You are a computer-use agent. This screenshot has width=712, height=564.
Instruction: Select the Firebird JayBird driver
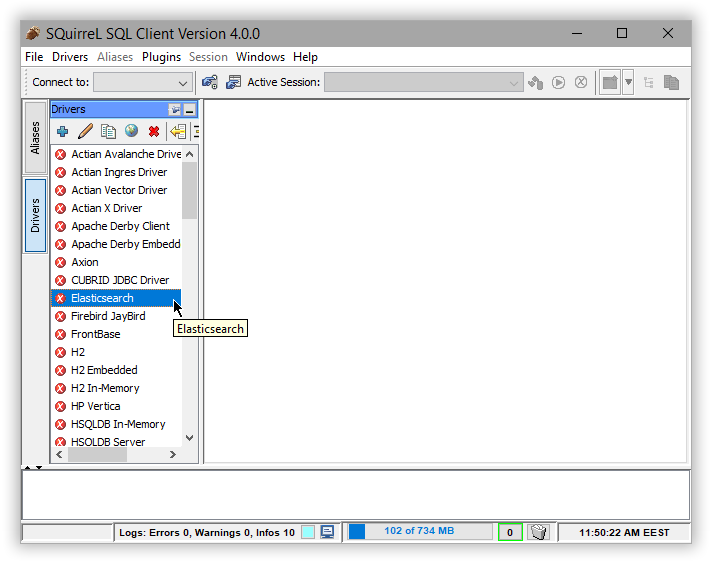coord(108,316)
